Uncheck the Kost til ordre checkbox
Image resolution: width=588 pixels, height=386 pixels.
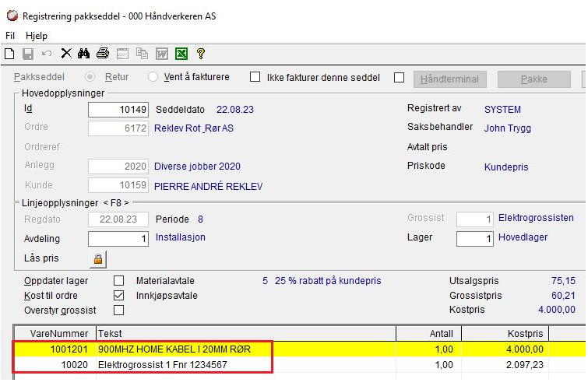(x=118, y=295)
